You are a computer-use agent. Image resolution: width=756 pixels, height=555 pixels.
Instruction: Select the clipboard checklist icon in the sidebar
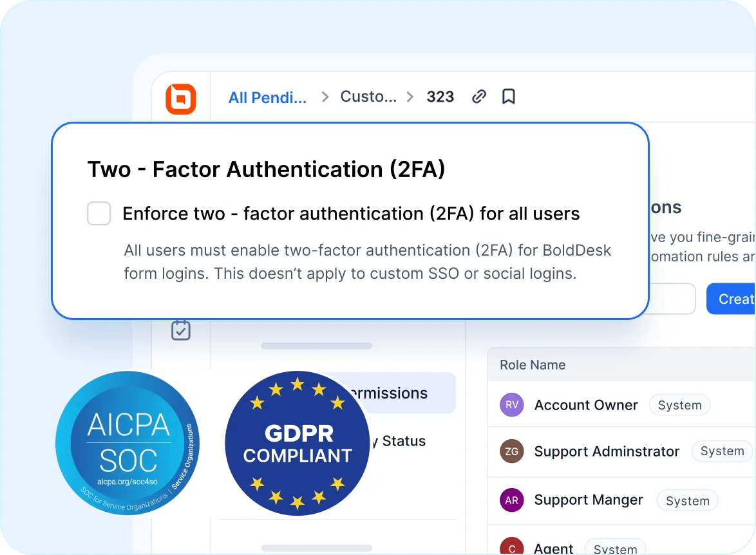click(181, 329)
